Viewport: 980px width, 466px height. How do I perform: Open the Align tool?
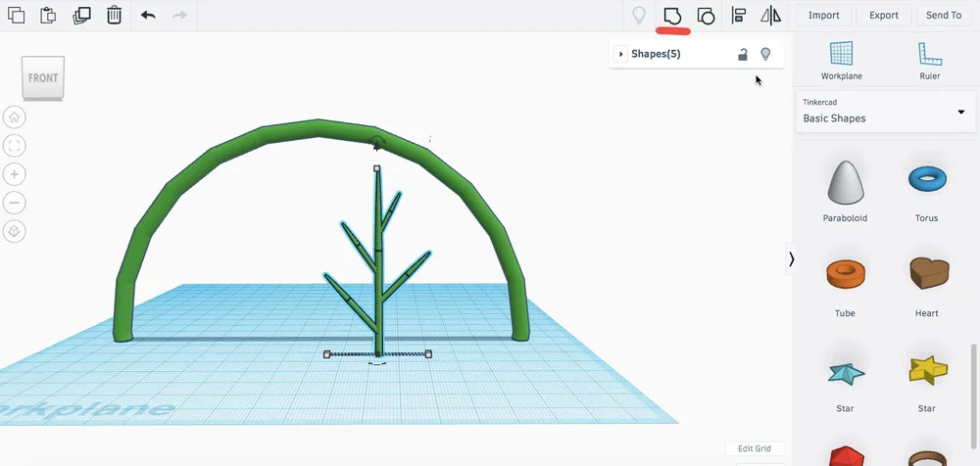pyautogui.click(x=739, y=15)
